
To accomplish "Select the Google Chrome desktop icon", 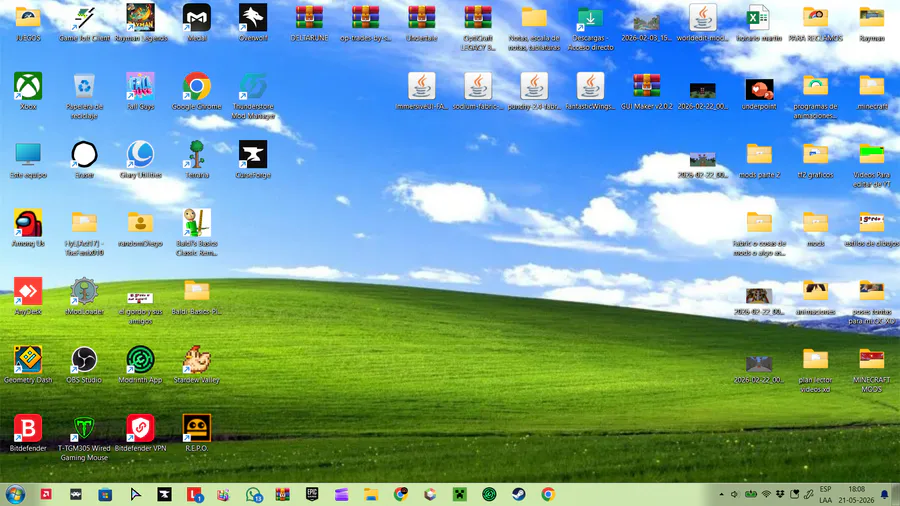I will 197,91.
